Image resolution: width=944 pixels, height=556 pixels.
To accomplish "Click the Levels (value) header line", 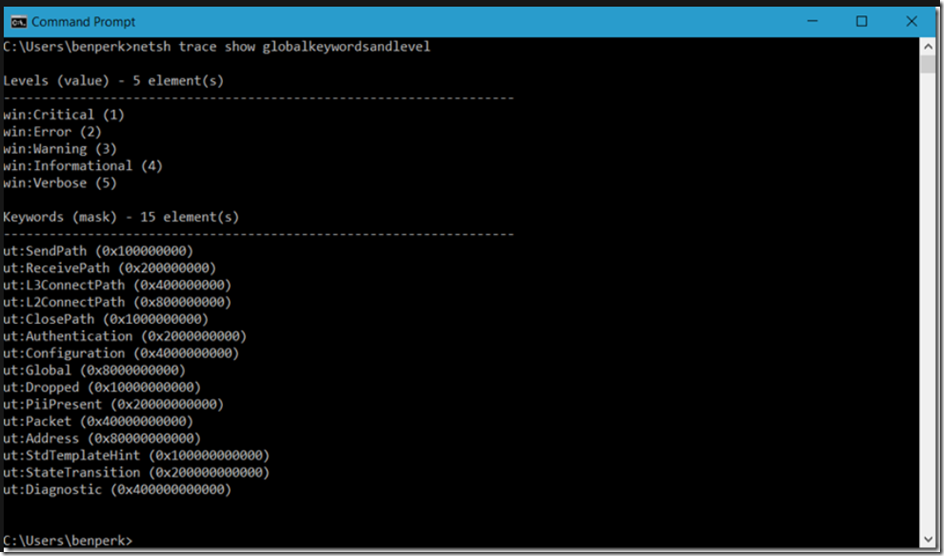I will pyautogui.click(x=113, y=81).
